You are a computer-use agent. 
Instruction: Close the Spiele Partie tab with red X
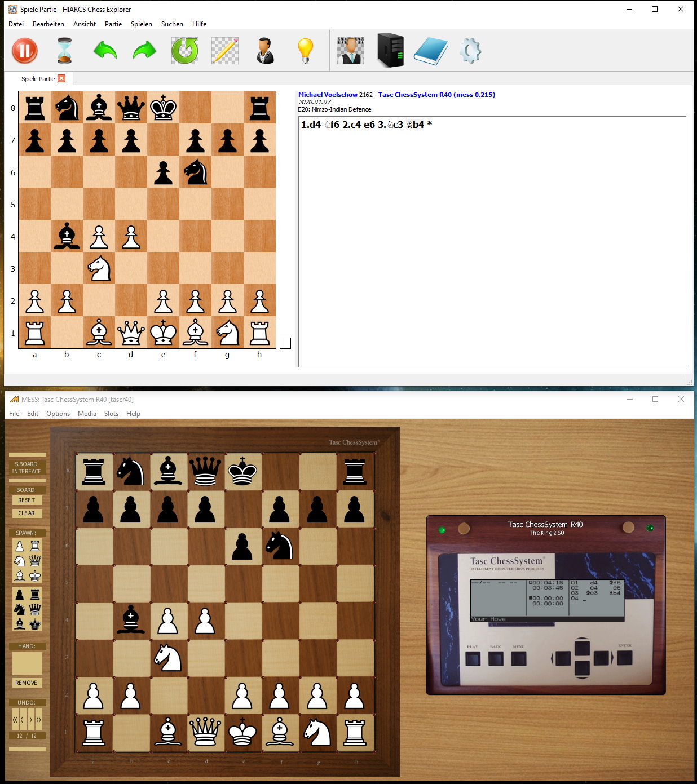pos(61,78)
